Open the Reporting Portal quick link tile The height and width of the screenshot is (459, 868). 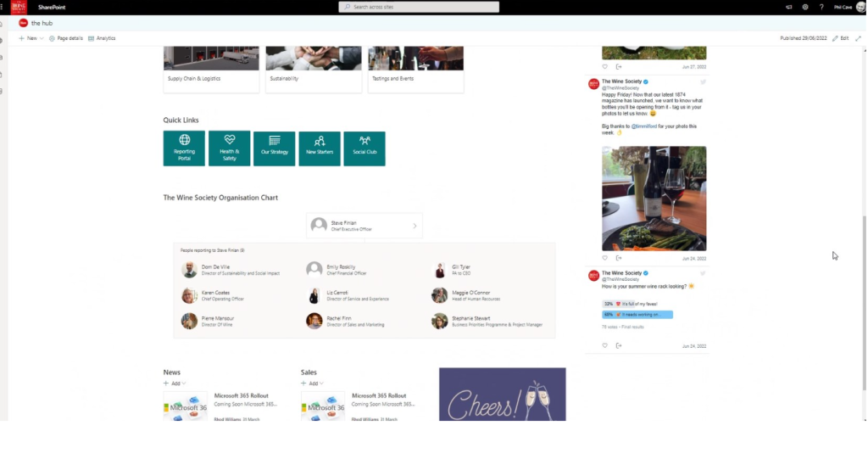[184, 148]
